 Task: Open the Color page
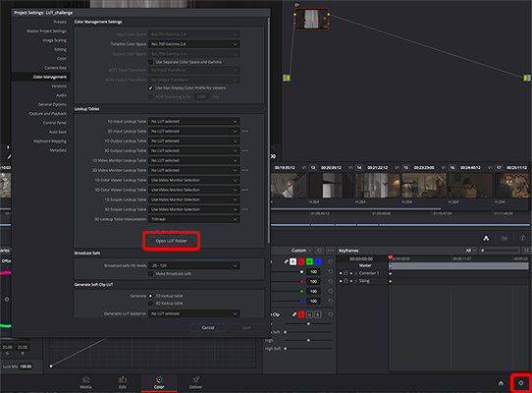(x=159, y=382)
